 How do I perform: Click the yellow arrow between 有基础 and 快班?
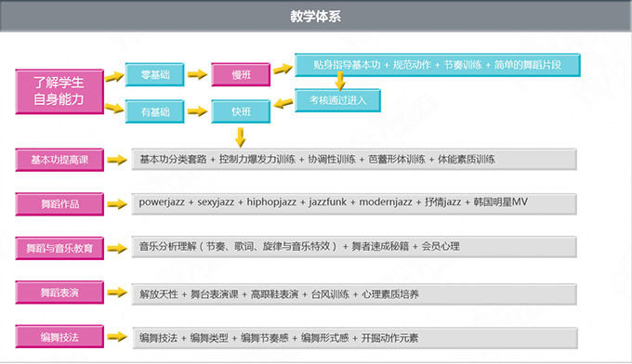coord(197,111)
